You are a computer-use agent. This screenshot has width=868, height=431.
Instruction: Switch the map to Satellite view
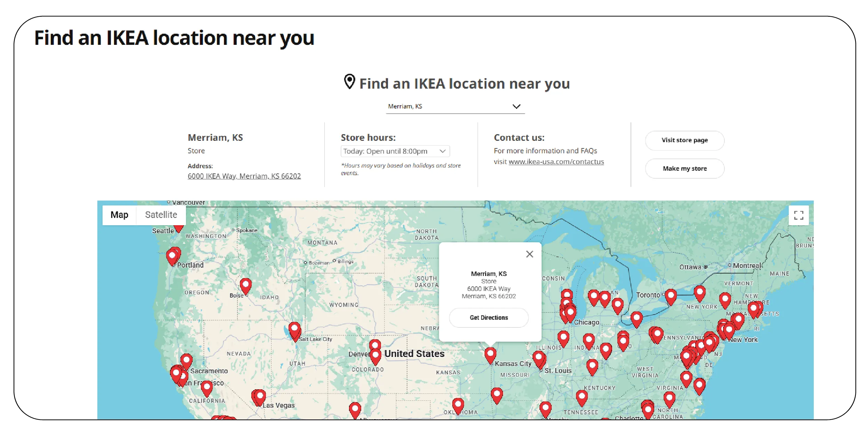161,214
